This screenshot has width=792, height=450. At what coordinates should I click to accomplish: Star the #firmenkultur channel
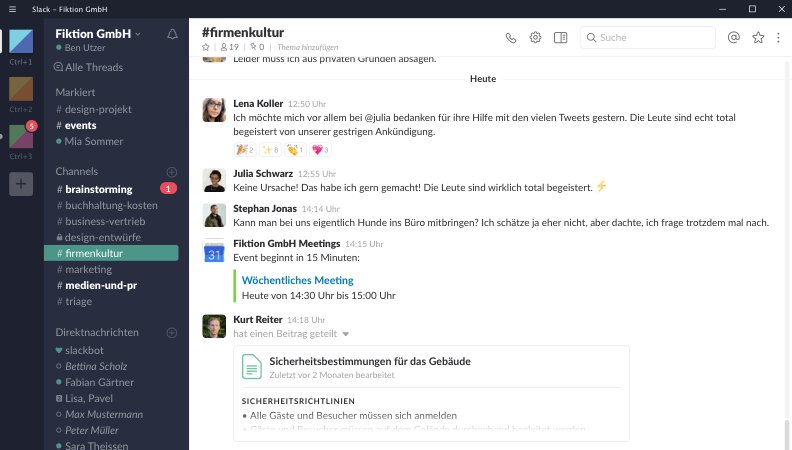click(x=206, y=47)
